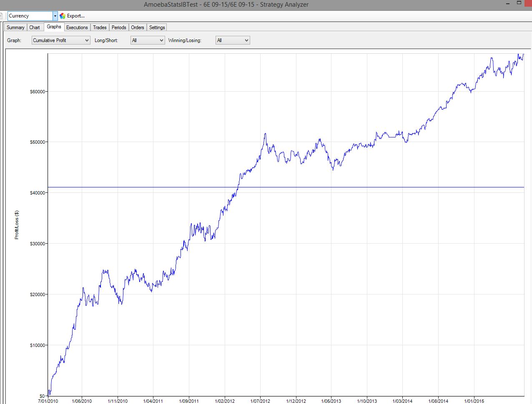Minimize the Strategy Analyzer window
The height and width of the screenshot is (404, 532).
[x=508, y=4]
